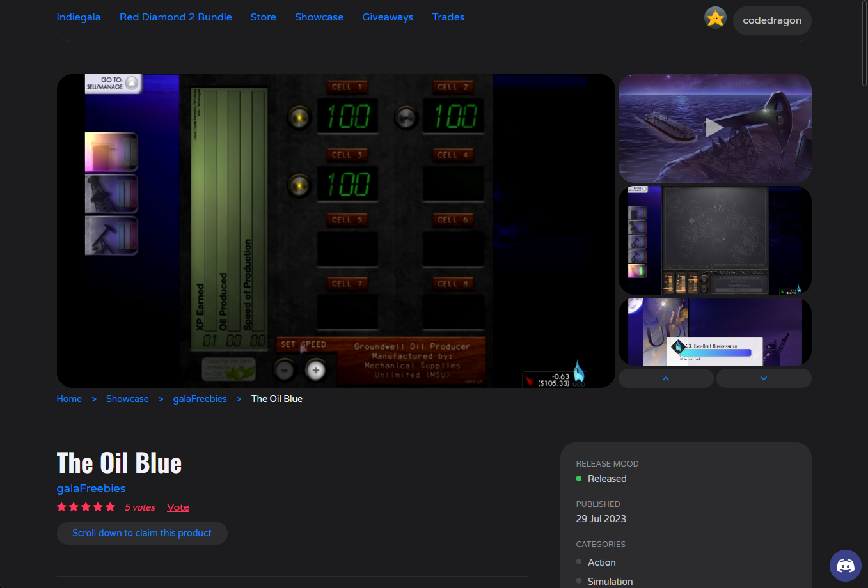868x588 pixels.
Task: Open the Discord chat button
Action: 846,566
